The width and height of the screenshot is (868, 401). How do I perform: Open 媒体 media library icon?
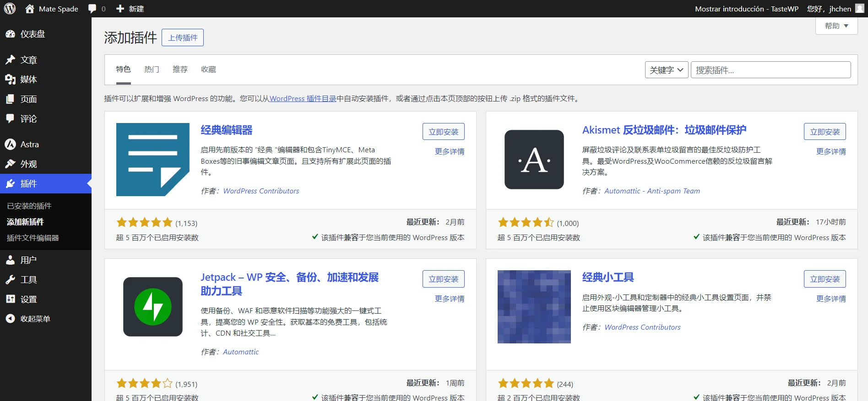tap(10, 80)
